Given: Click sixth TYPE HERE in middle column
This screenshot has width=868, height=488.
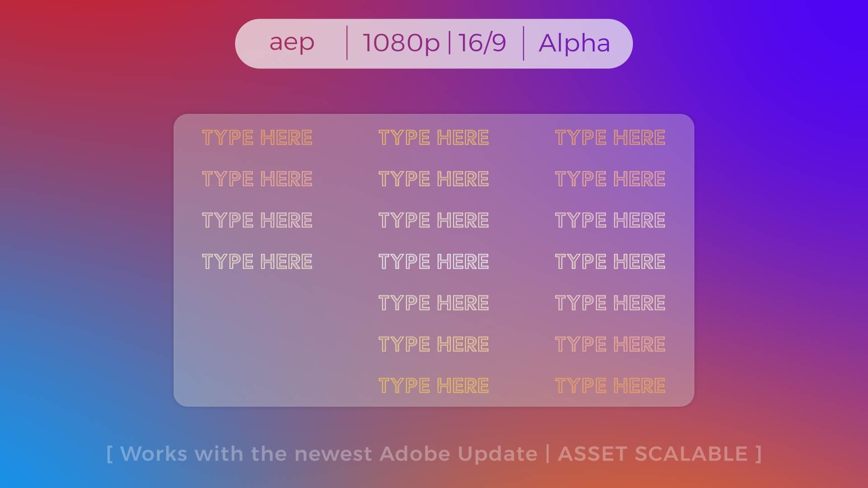Looking at the screenshot, I should pos(434,344).
